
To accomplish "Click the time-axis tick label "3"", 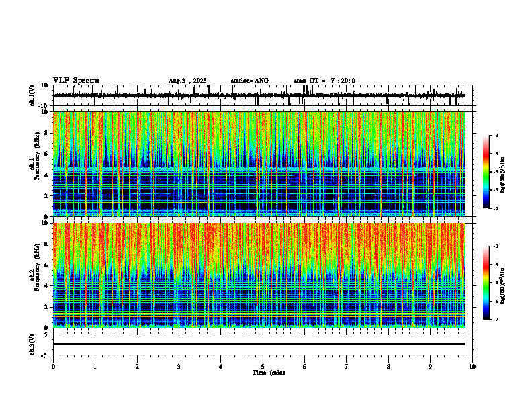I will tap(179, 367).
